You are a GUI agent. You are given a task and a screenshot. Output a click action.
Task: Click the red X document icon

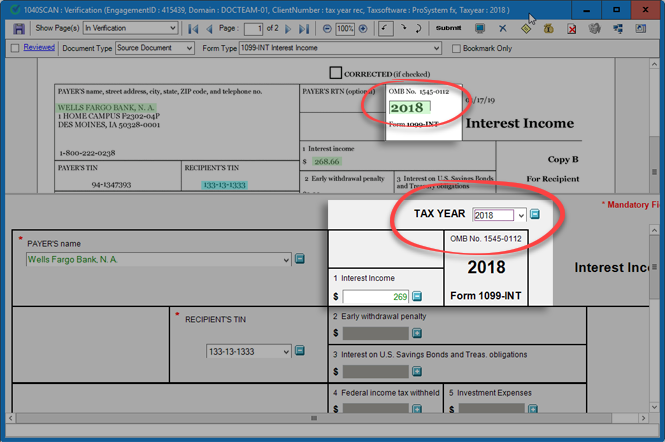click(x=572, y=28)
